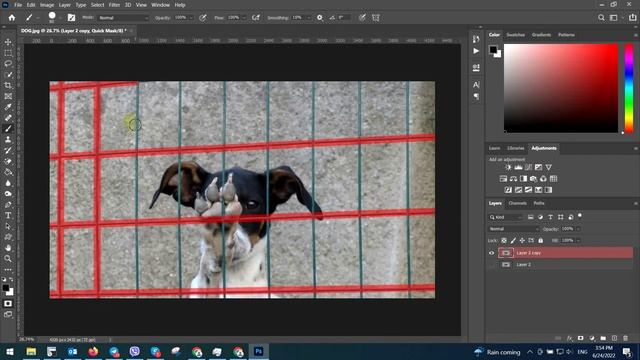The height and width of the screenshot is (360, 640).
Task: Toggle layer filtering on/off switch
Action: (x=580, y=216)
